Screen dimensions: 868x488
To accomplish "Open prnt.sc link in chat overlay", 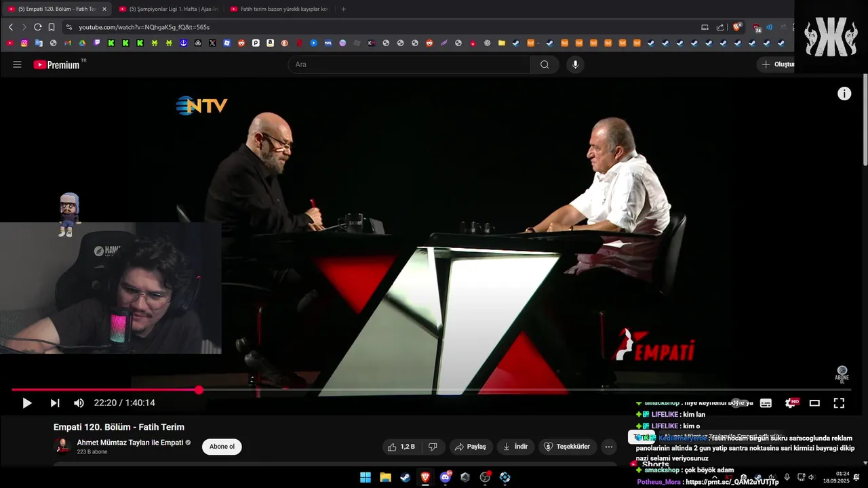I will pos(732,482).
